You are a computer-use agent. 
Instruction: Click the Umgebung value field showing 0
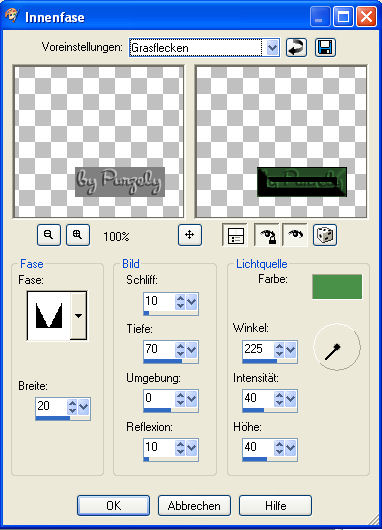tap(160, 398)
